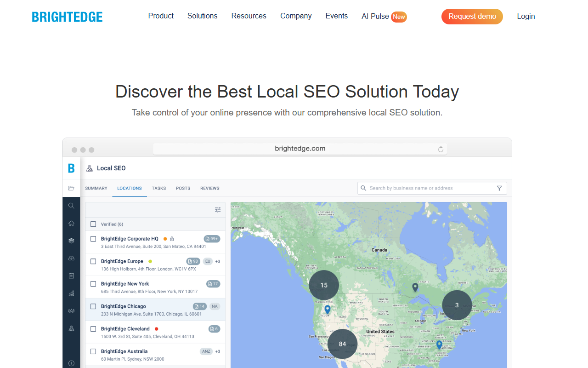Check the BrightEdge Chicago checkbox
Screen dimensions: 588x368
tap(93, 306)
